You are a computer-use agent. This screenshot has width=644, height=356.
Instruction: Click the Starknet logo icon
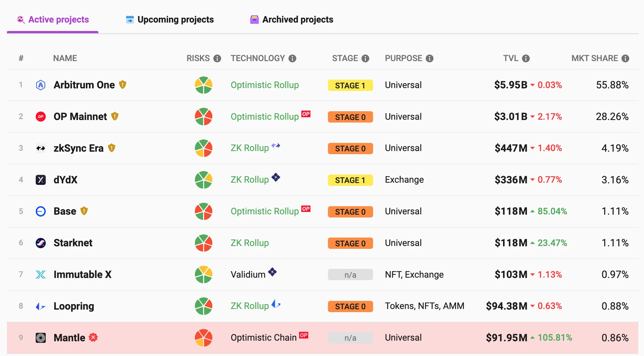point(41,243)
